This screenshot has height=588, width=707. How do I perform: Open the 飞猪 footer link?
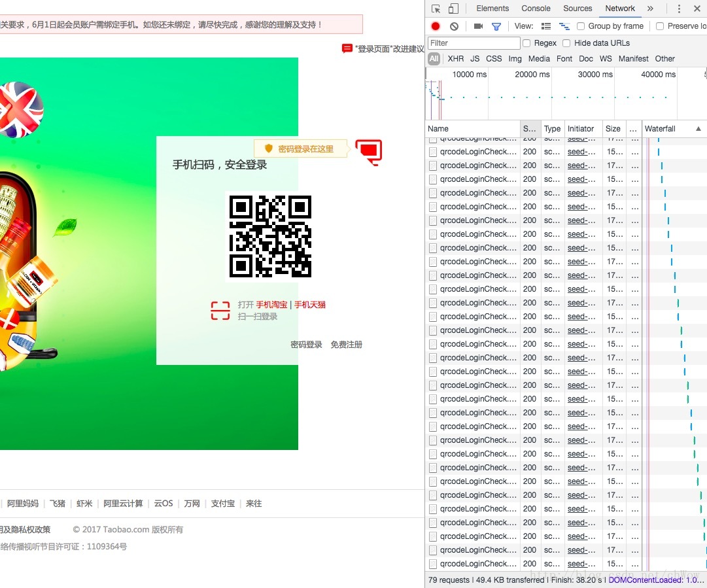tap(58, 503)
